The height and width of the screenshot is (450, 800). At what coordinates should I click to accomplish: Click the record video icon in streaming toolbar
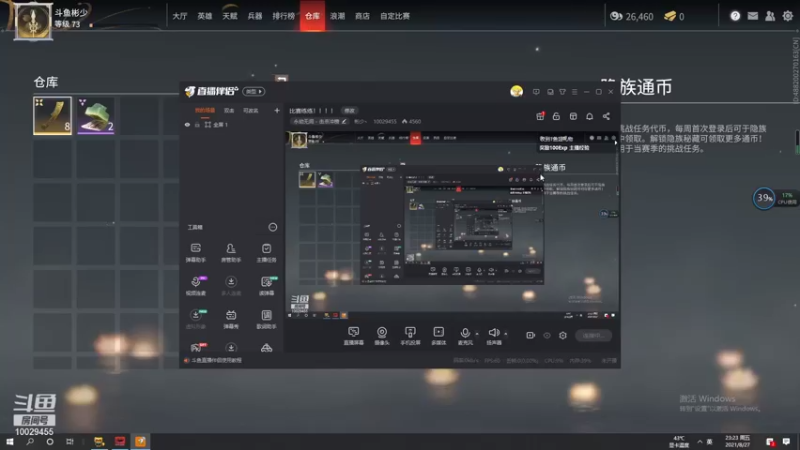(530, 335)
